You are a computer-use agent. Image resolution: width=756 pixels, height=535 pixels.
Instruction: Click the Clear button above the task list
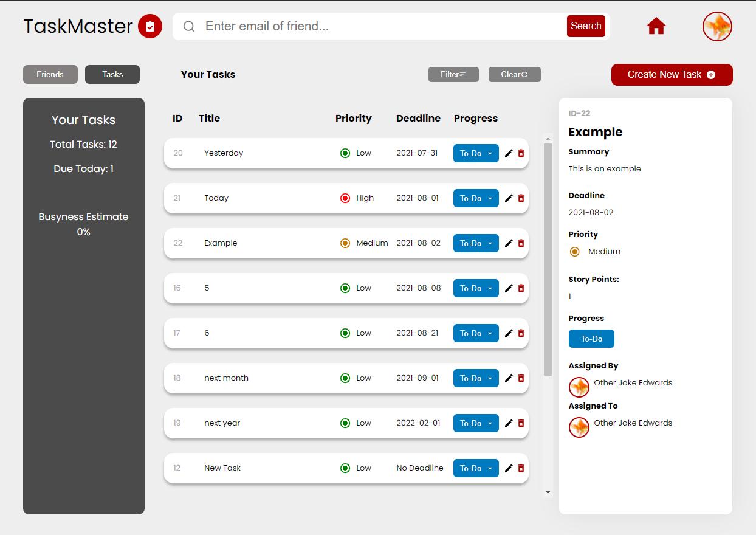(x=514, y=74)
